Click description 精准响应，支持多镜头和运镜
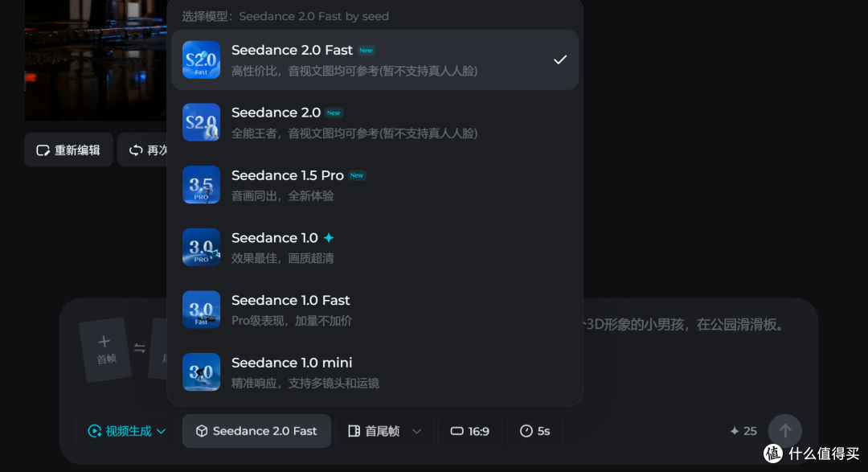 click(305, 384)
